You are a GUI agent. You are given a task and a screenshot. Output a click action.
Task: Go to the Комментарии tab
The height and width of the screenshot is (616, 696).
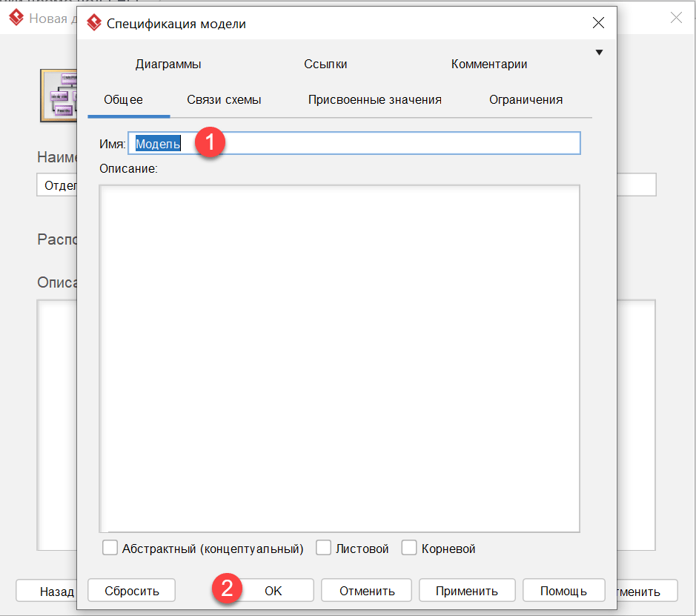pyautogui.click(x=488, y=64)
